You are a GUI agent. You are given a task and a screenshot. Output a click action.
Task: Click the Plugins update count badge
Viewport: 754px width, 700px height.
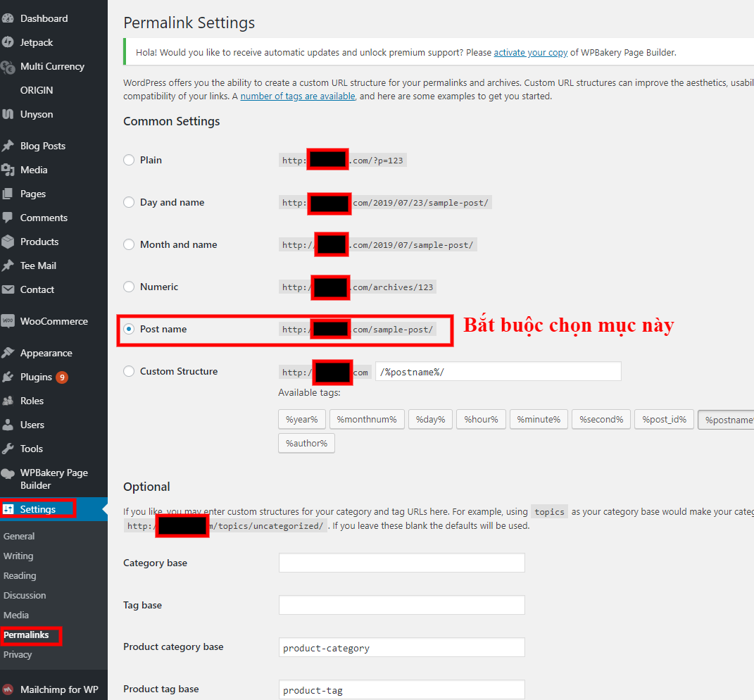[61, 377]
